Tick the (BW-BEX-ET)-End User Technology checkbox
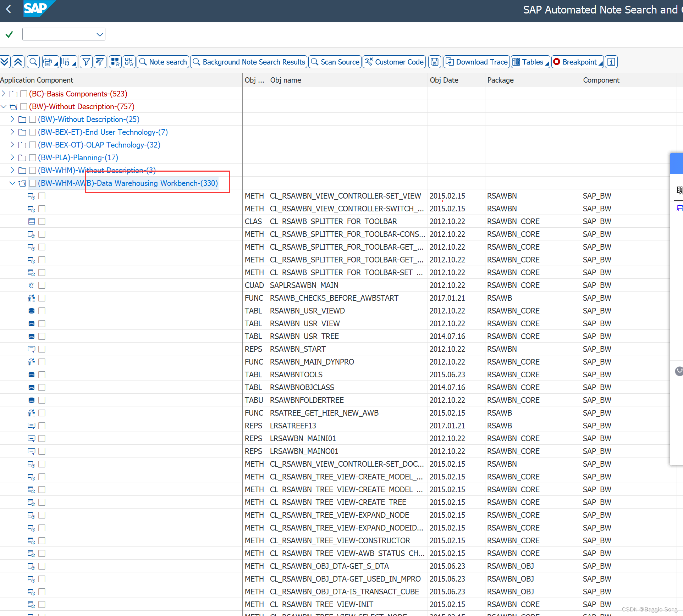The image size is (683, 616). [33, 132]
